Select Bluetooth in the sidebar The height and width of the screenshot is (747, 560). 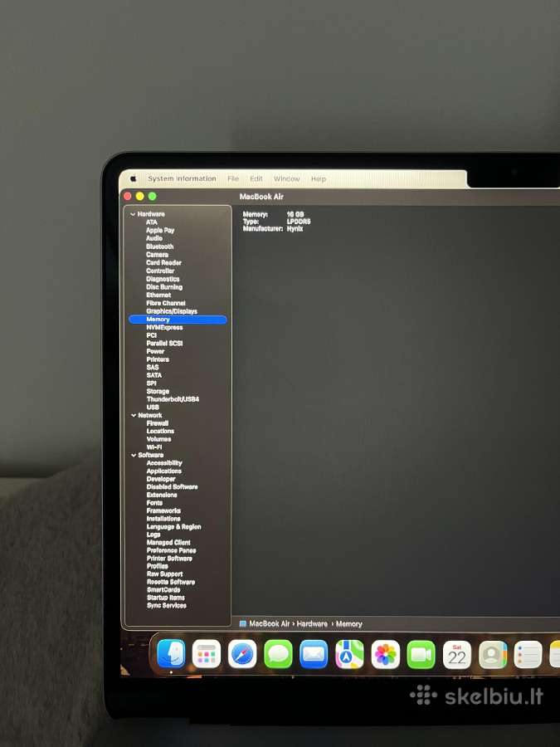(159, 247)
